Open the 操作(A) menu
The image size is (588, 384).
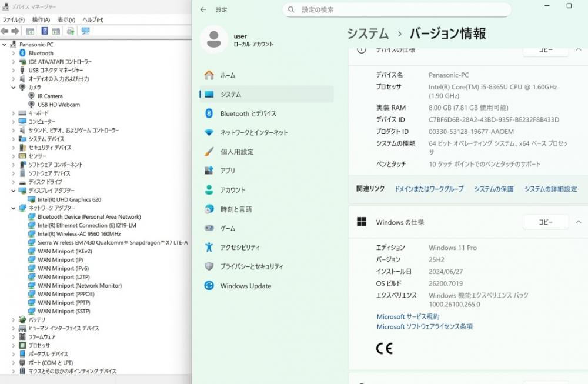(41, 19)
